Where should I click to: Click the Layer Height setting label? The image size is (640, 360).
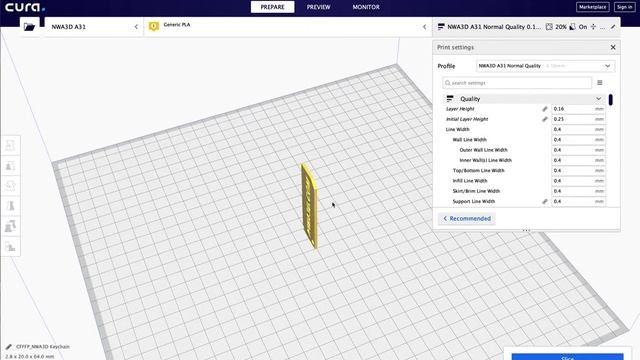click(460, 109)
